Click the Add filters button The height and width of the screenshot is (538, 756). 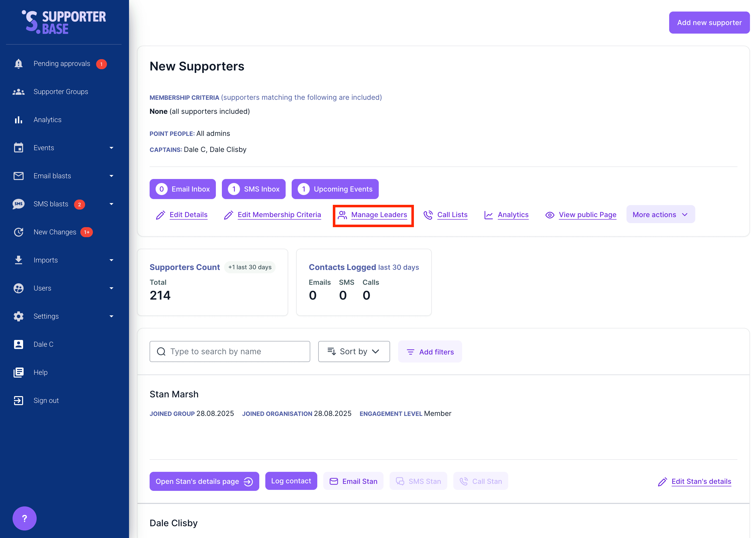430,352
